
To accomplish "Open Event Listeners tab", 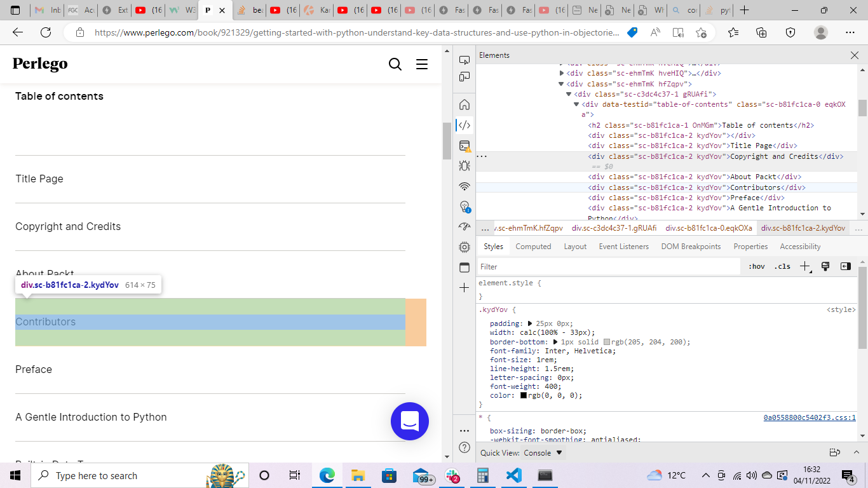I will coord(624,247).
